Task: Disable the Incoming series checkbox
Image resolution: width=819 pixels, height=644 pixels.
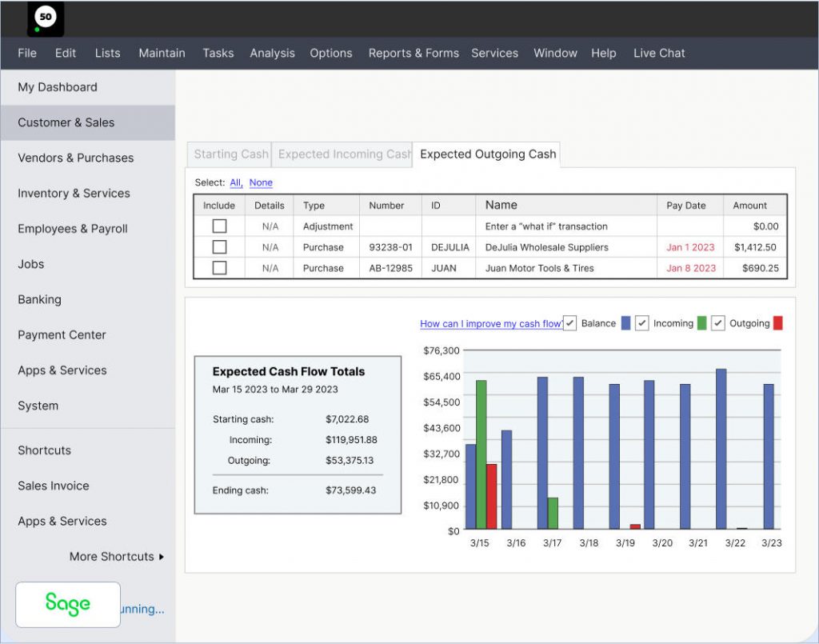Action: click(x=641, y=323)
